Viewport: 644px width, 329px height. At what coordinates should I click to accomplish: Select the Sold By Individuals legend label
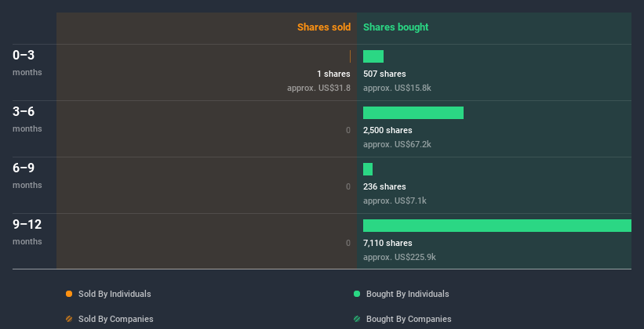coord(115,294)
